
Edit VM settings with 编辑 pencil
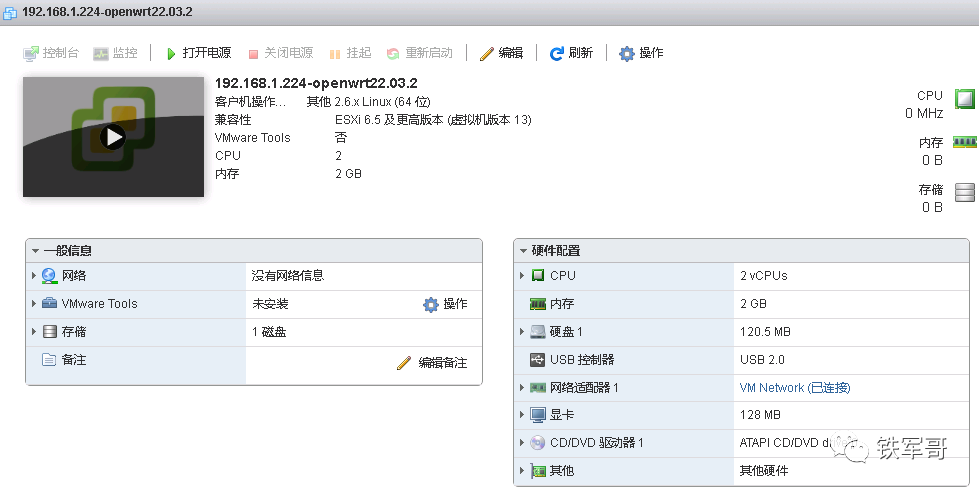click(501, 53)
